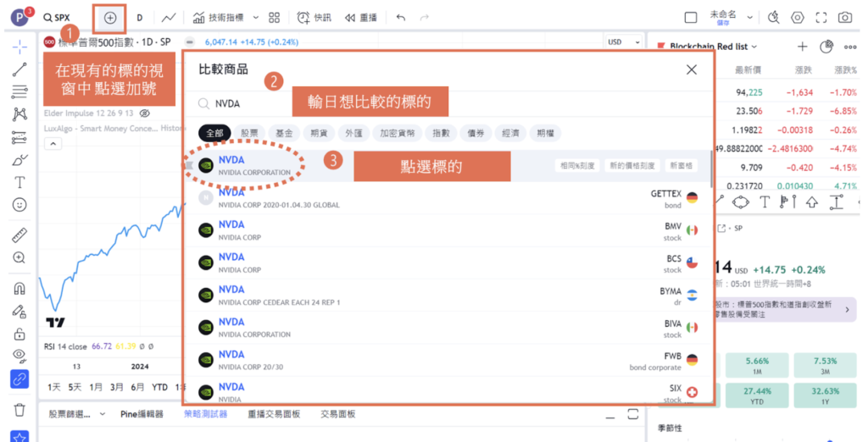The height and width of the screenshot is (442, 868).
Task: Toggle Elder Impulse indicator visibility
Action: pos(144,113)
